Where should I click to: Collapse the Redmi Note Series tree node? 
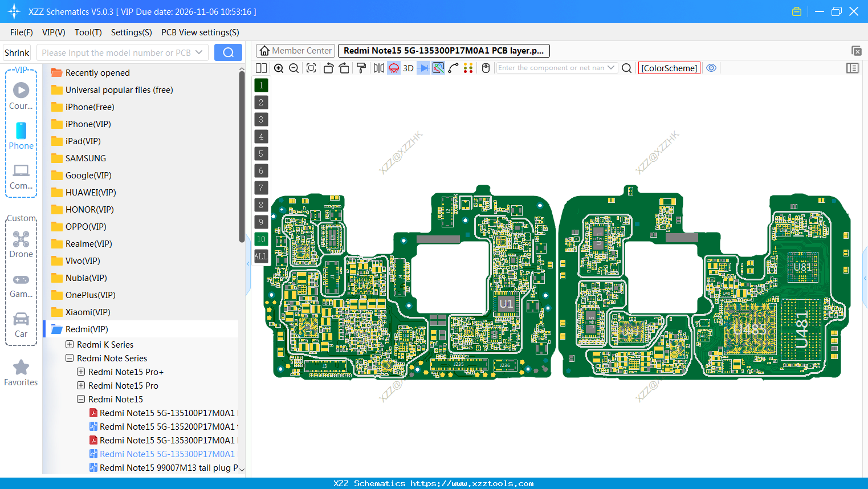point(69,358)
